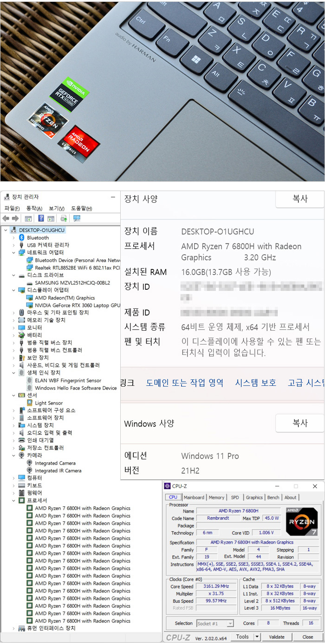Click the ELAN WBF Fingerprint Sensor icon
325x644 pixels.
pos(30,380)
